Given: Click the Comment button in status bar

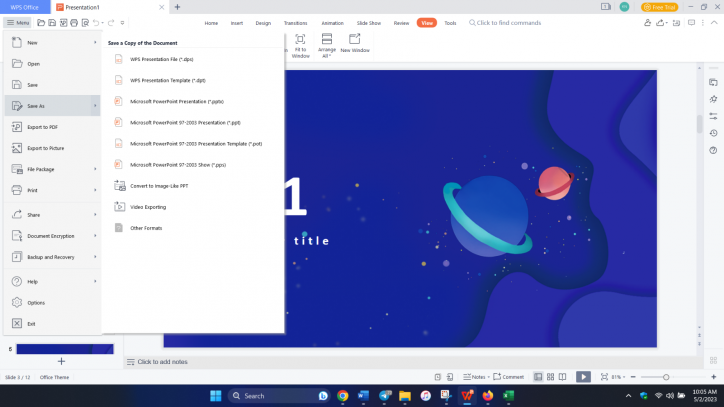Looking at the screenshot, I should click(x=508, y=377).
